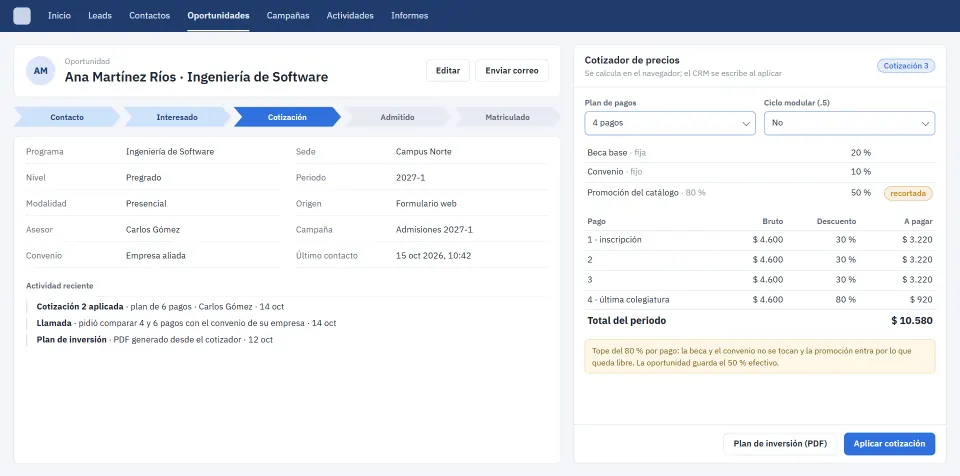Switch to the Actividades nav item
Viewport: 960px width, 476px height.
pyautogui.click(x=350, y=16)
